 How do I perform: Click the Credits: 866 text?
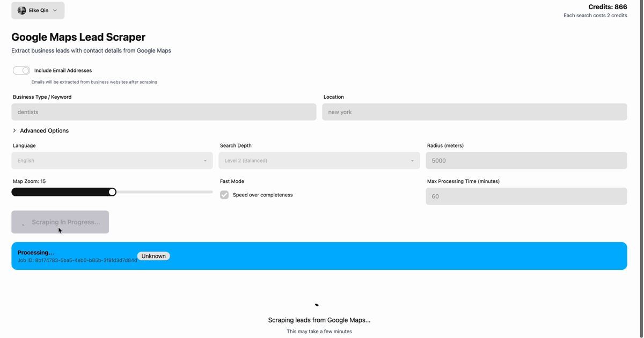608,7
